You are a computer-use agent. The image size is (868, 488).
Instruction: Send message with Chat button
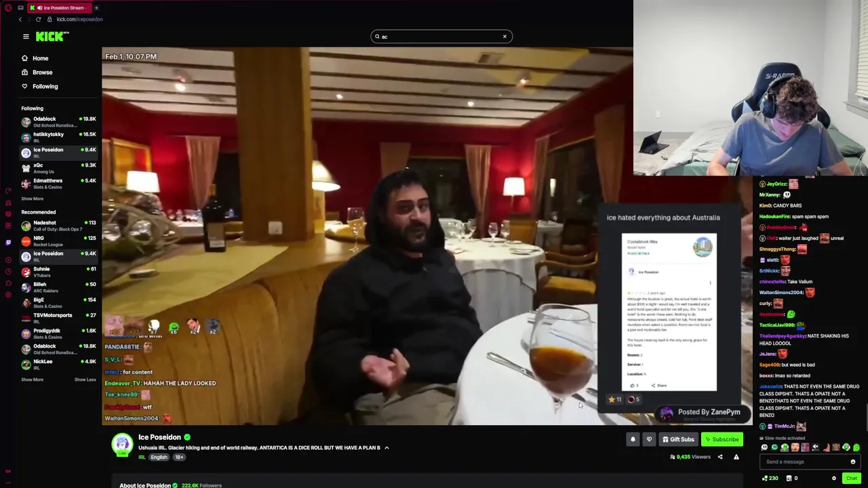(x=851, y=479)
